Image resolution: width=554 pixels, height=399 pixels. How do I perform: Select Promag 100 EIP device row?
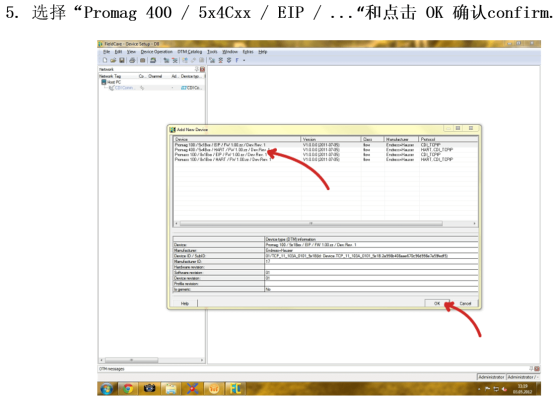coord(325,145)
